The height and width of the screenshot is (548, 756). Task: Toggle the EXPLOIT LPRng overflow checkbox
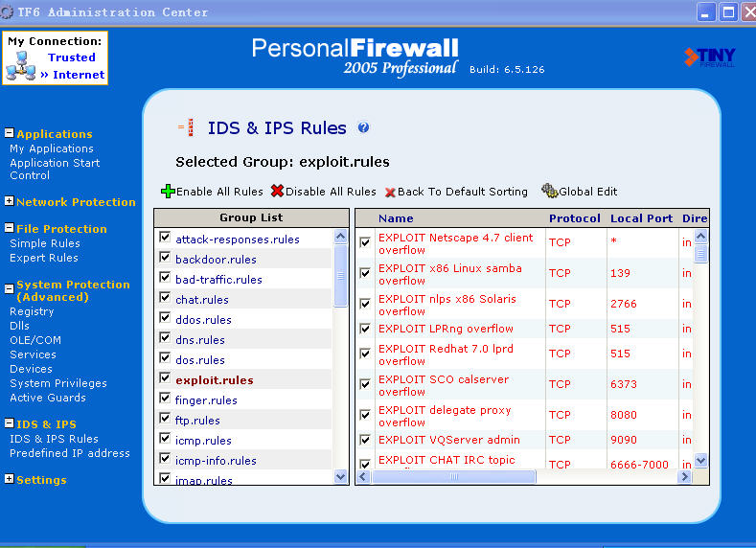pyautogui.click(x=365, y=329)
